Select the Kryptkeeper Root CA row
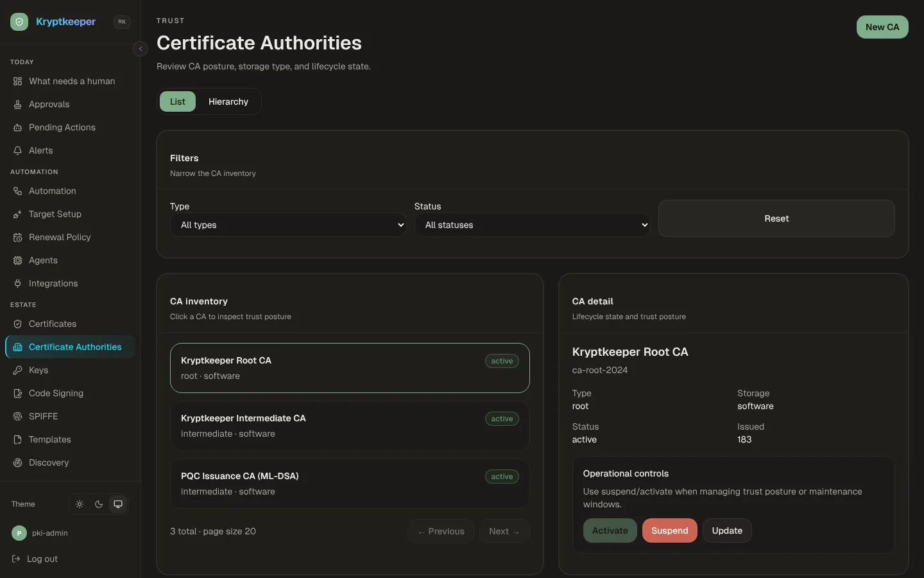 coord(350,368)
